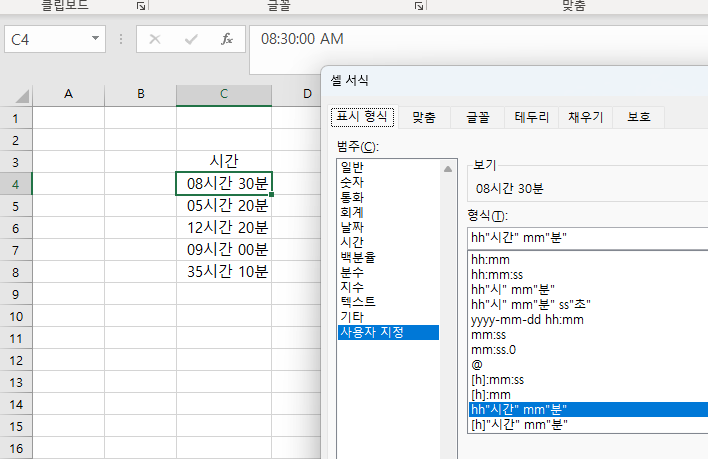Choose hh:mm format
708x459 pixels.
click(x=589, y=260)
